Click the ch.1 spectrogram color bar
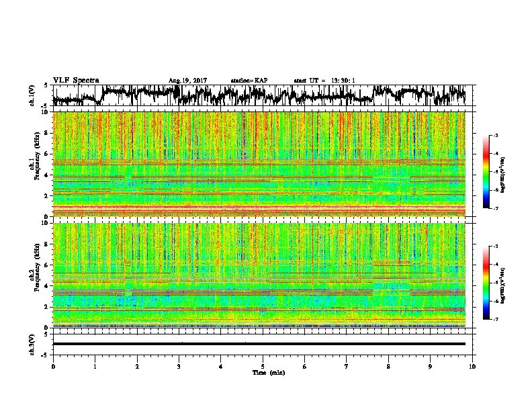Screen dimensions: 532x411 pyautogui.click(x=486, y=172)
